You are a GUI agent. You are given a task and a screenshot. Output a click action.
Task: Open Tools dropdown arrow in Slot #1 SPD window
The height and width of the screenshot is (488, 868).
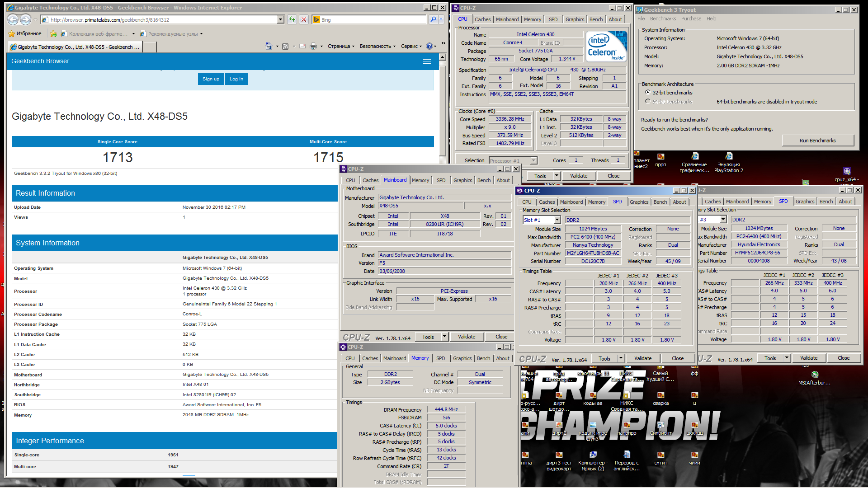(x=621, y=358)
